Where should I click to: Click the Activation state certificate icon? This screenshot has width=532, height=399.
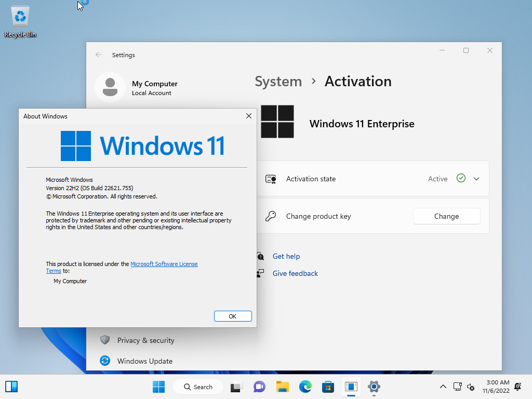(x=271, y=179)
